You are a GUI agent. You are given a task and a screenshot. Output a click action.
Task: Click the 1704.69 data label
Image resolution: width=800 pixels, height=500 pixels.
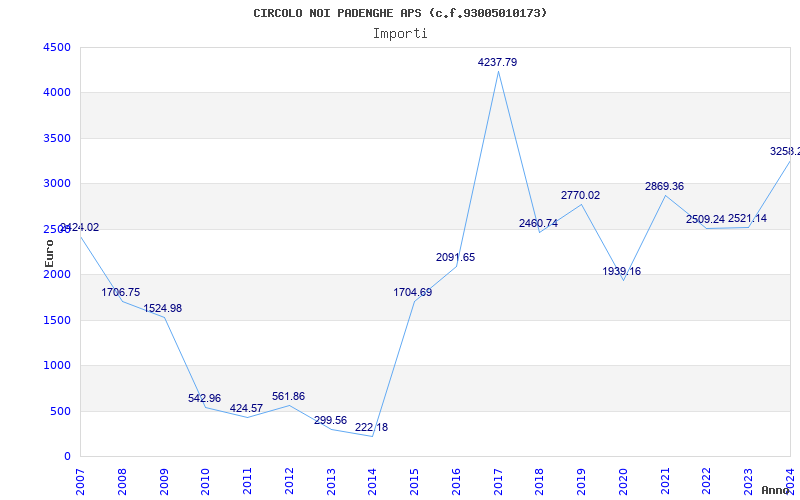pos(412,292)
